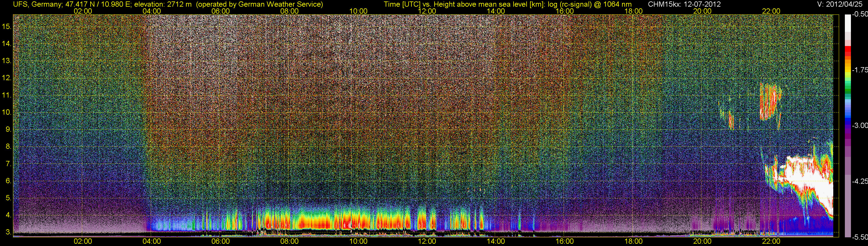This screenshot has width=868, height=246.
Task: Click '18:00' on the top time axis
Action: (633, 11)
